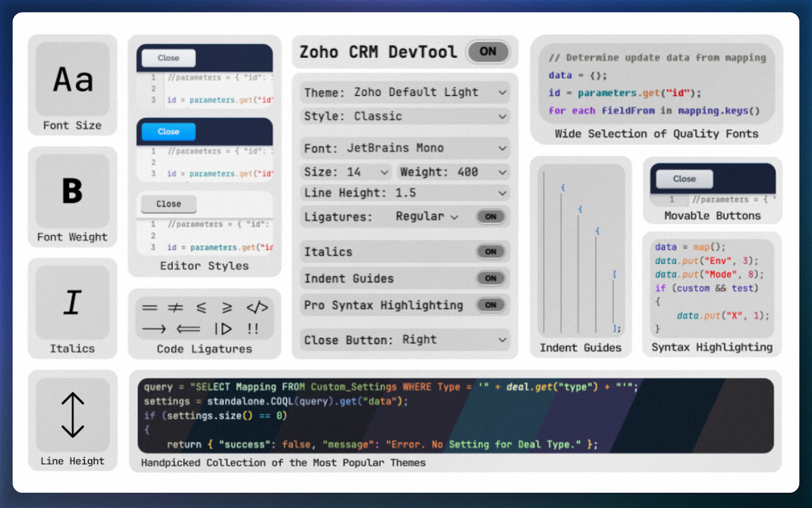The height and width of the screenshot is (508, 812).
Task: Click the Close button on Movable Buttons card
Action: 684,178
